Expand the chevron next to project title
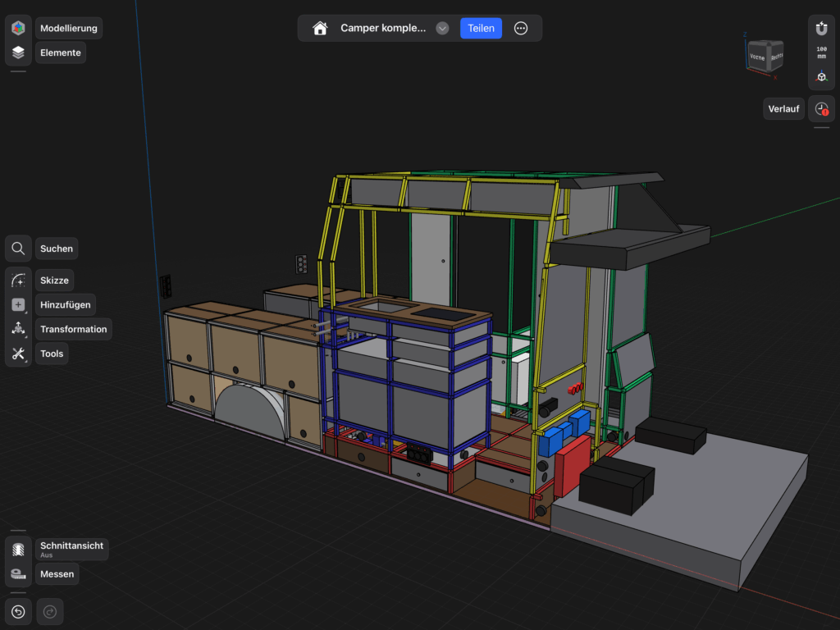Image resolution: width=840 pixels, height=630 pixels. pyautogui.click(x=442, y=28)
